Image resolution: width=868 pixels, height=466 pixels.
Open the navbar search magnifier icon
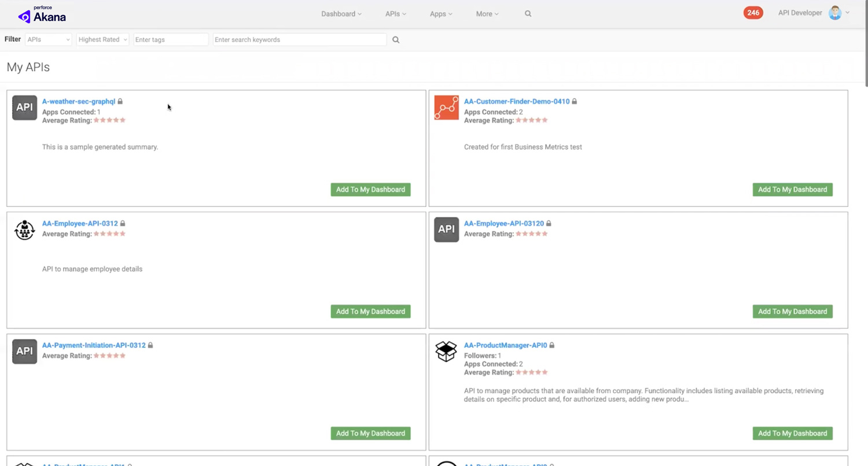tap(527, 13)
